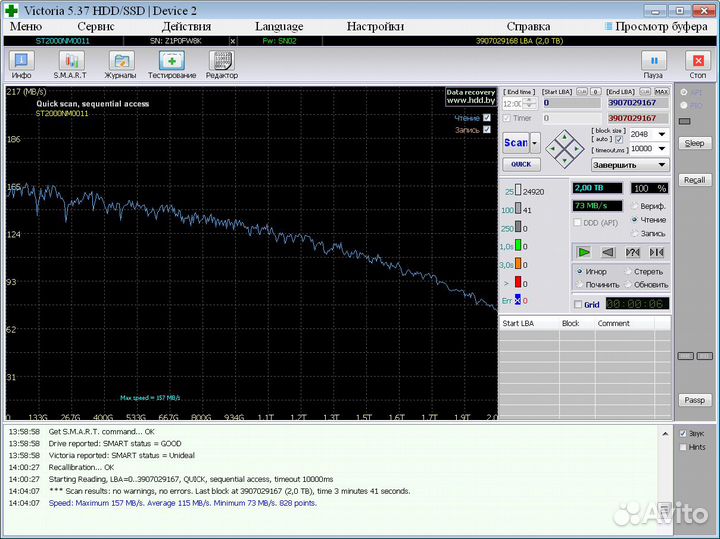Image resolution: width=720 pixels, height=539 pixels.
Task: Open the Инфо drive info panel
Action: [x=21, y=65]
